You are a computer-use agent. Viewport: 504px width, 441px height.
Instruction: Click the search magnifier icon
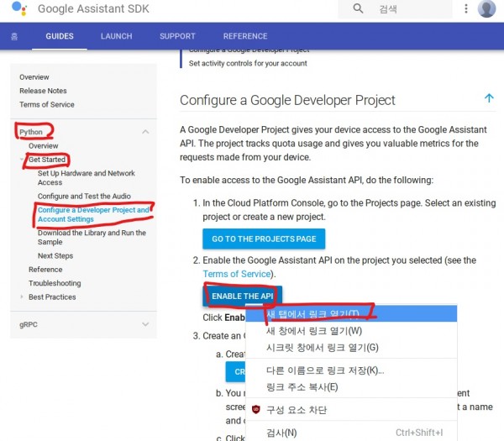click(358, 8)
